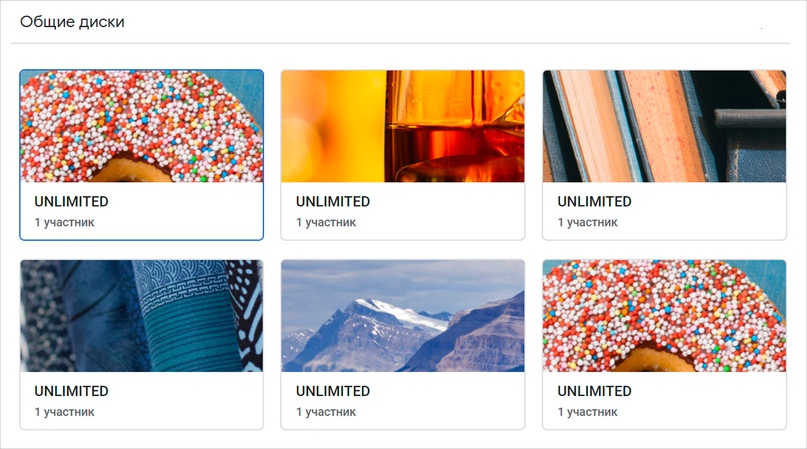Viewport: 807px width, 449px height.
Task: Click UNLIMITED title under blue fabric image
Action: click(x=72, y=391)
